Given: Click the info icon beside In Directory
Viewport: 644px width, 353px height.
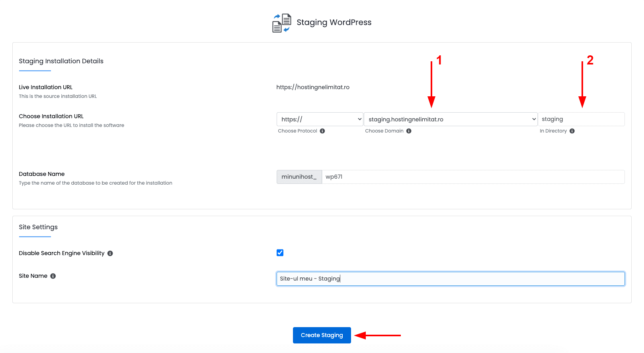Looking at the screenshot, I should point(572,131).
